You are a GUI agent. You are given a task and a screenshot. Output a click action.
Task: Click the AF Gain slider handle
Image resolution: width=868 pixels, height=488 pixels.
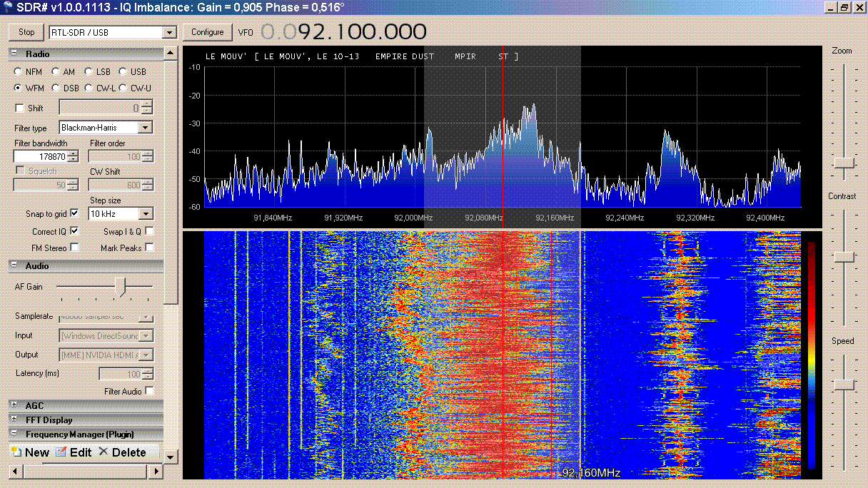click(x=121, y=287)
